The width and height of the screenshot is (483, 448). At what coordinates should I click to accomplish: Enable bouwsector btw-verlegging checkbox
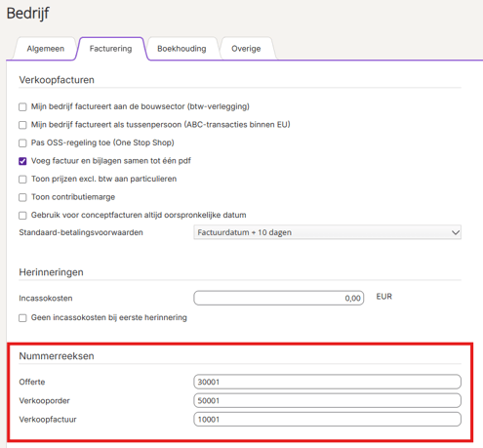point(22,107)
